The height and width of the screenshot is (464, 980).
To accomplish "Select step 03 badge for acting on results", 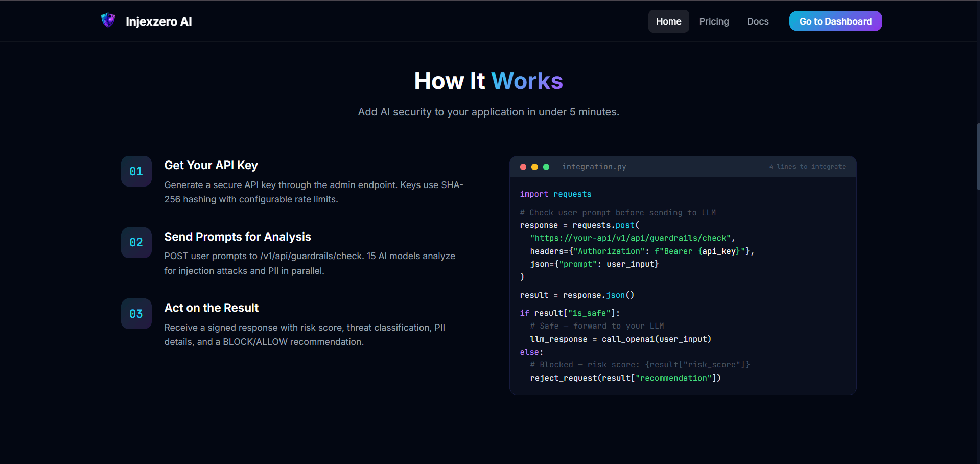I will pyautogui.click(x=136, y=314).
